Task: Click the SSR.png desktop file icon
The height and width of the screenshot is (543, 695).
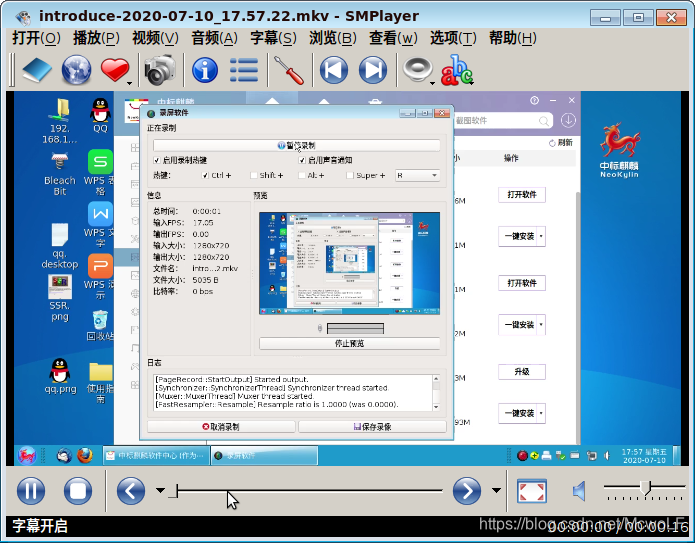Action: tap(59, 298)
